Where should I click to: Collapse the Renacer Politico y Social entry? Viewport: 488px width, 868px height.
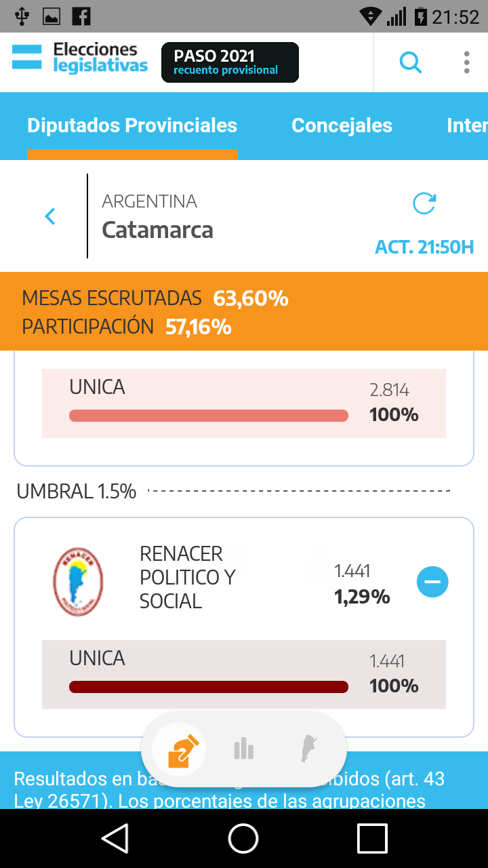tap(432, 582)
